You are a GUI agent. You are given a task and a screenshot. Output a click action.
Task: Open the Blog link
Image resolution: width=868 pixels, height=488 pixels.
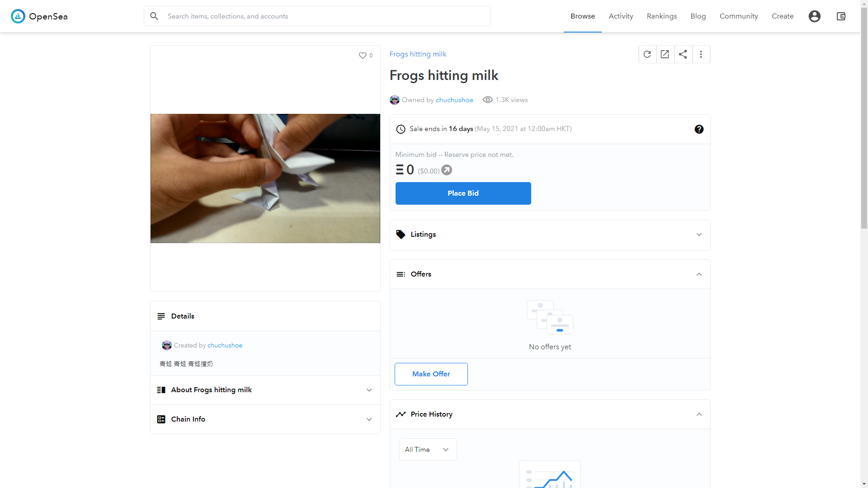click(698, 16)
